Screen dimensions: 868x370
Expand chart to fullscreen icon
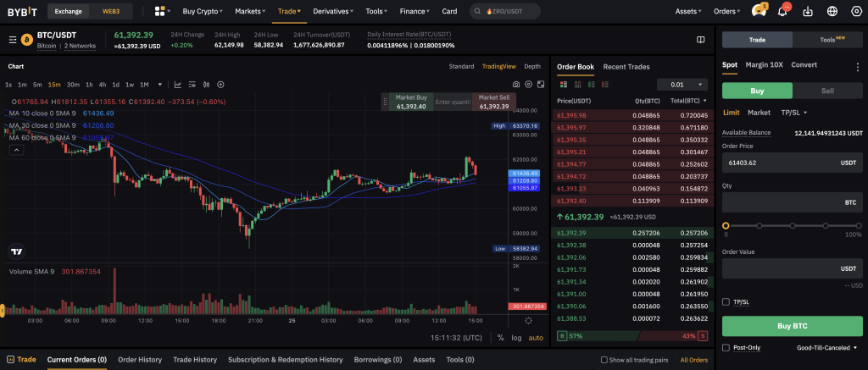[541, 85]
